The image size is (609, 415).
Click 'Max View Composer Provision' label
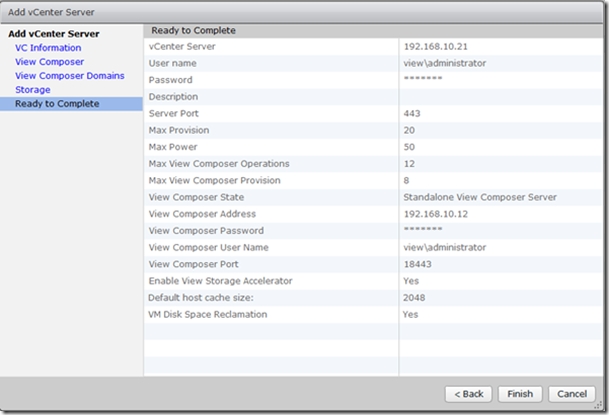(x=214, y=180)
